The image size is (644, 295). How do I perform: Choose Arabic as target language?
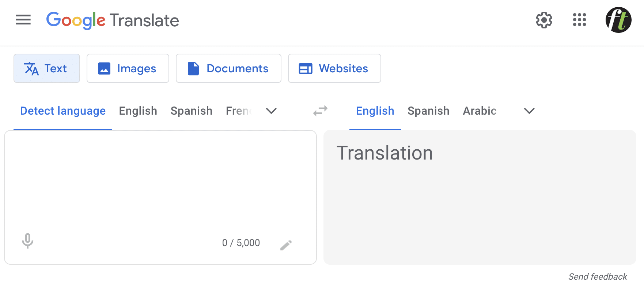click(x=480, y=111)
